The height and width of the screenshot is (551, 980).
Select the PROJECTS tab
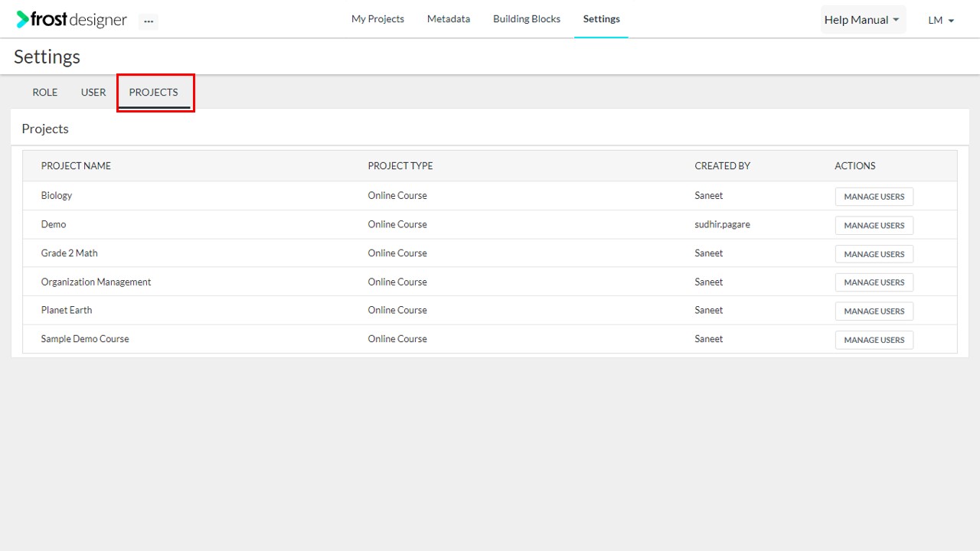point(154,93)
